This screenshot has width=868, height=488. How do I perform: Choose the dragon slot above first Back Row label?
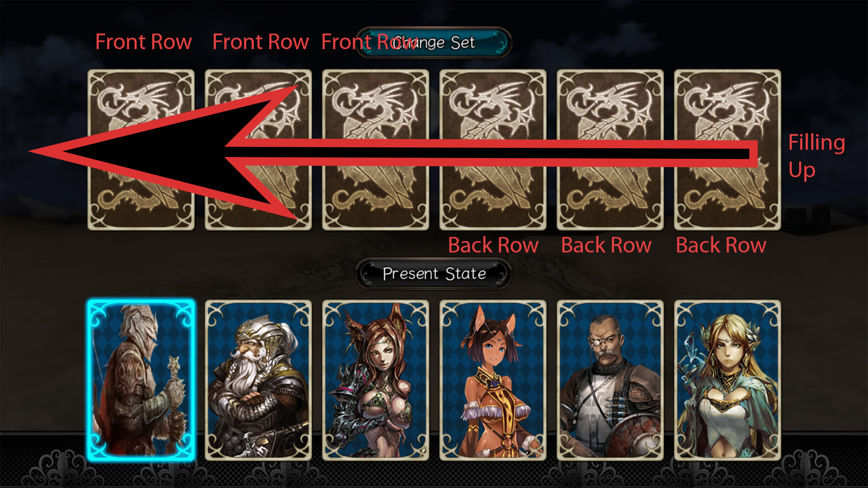click(x=493, y=150)
